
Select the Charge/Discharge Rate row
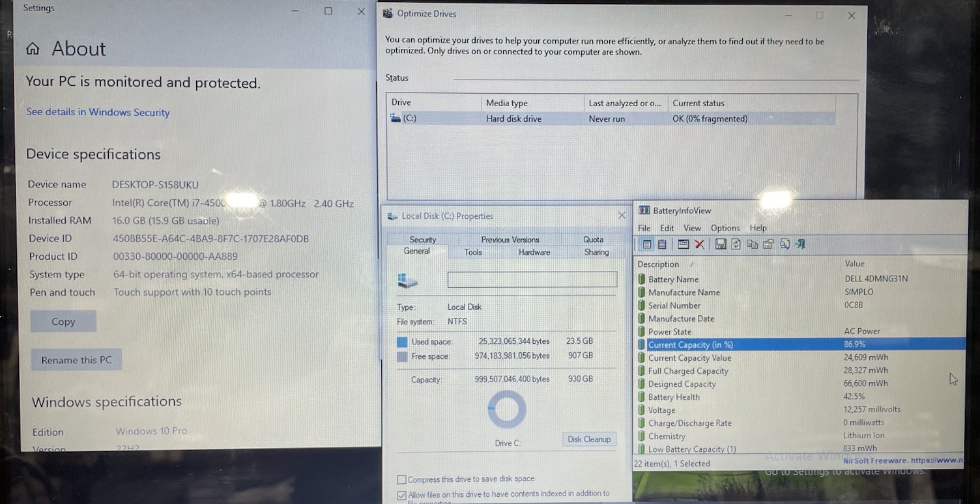point(800,423)
